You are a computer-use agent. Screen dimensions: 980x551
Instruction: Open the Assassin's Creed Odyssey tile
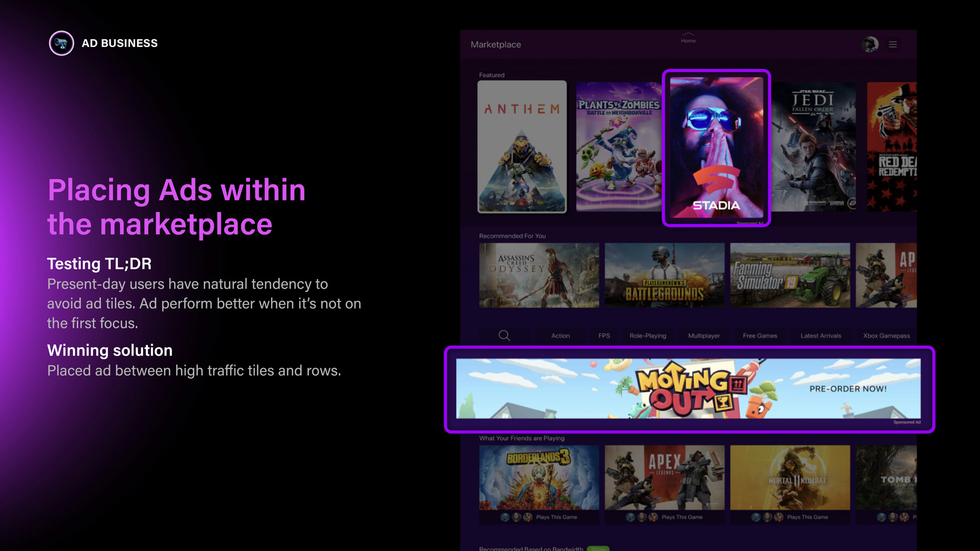(539, 275)
